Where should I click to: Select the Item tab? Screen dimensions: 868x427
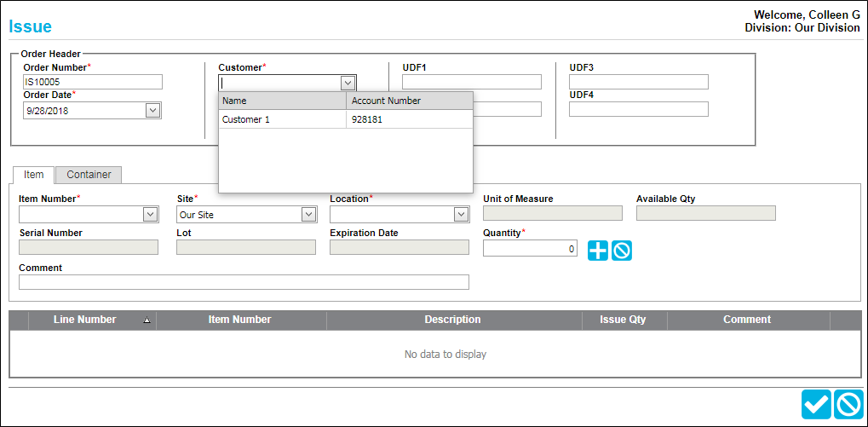(33, 175)
